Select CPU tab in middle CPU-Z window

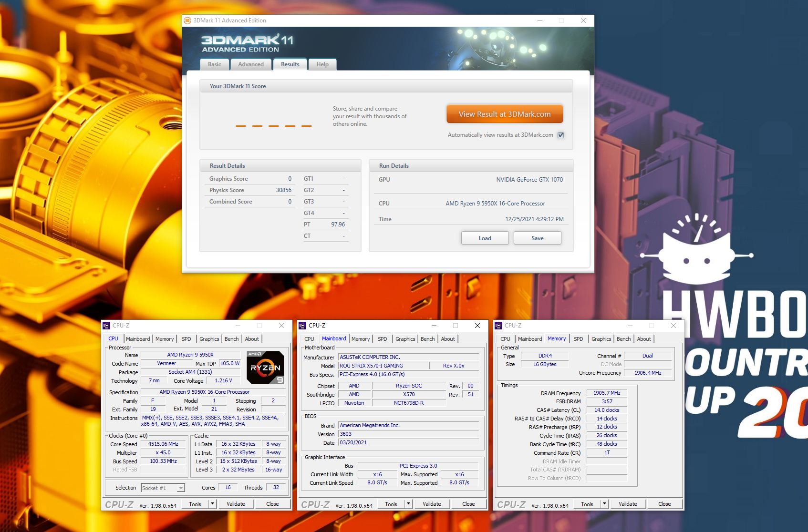[310, 339]
